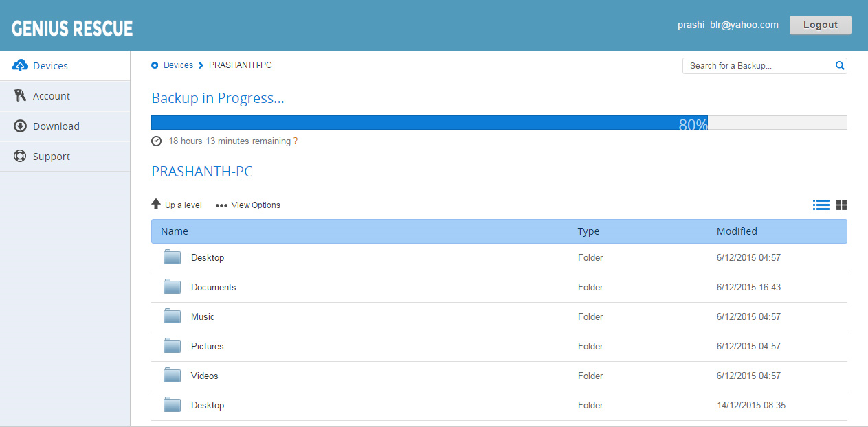Focus the Search for a Backup field
Viewport: 868px width, 427px height.
(x=757, y=66)
